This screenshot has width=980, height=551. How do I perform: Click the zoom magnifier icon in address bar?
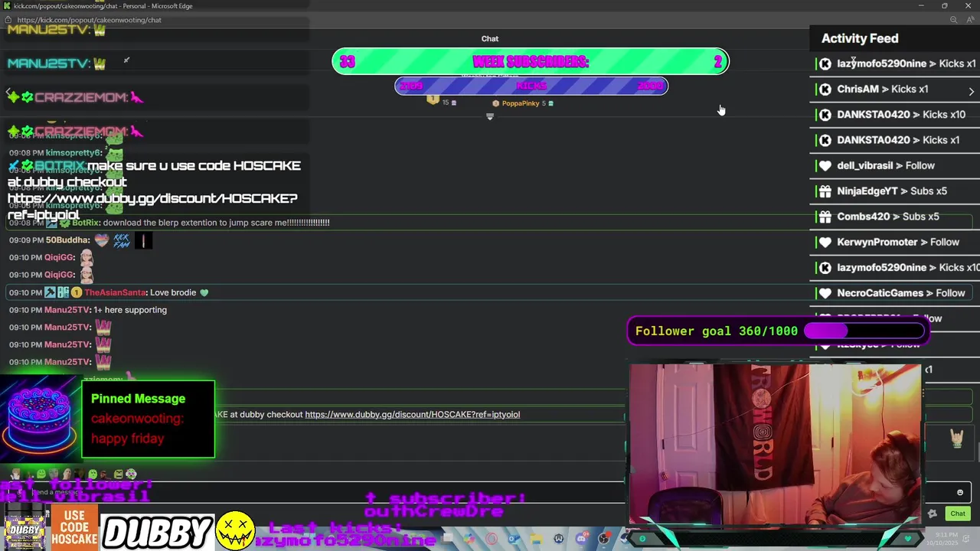[952, 20]
